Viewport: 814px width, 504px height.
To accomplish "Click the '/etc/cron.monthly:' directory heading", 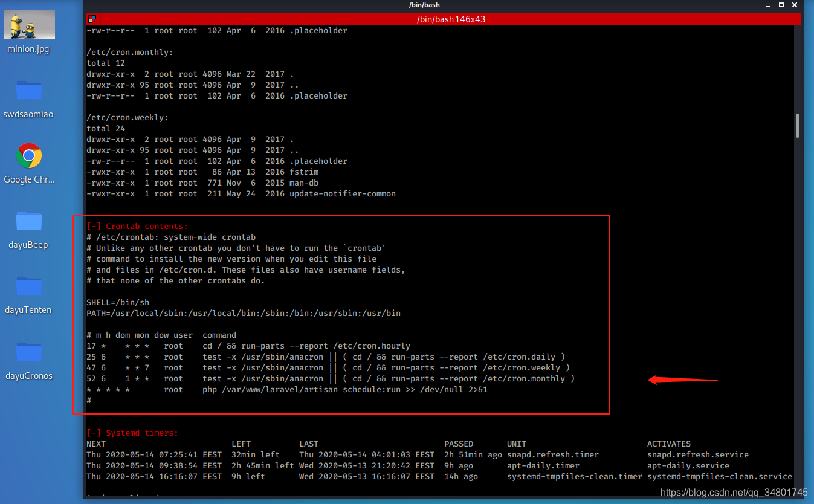I will click(x=130, y=53).
